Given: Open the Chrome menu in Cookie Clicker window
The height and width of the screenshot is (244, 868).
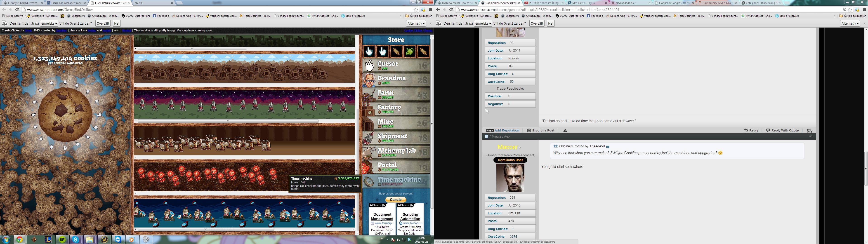Looking at the screenshot, I should coord(430,10).
